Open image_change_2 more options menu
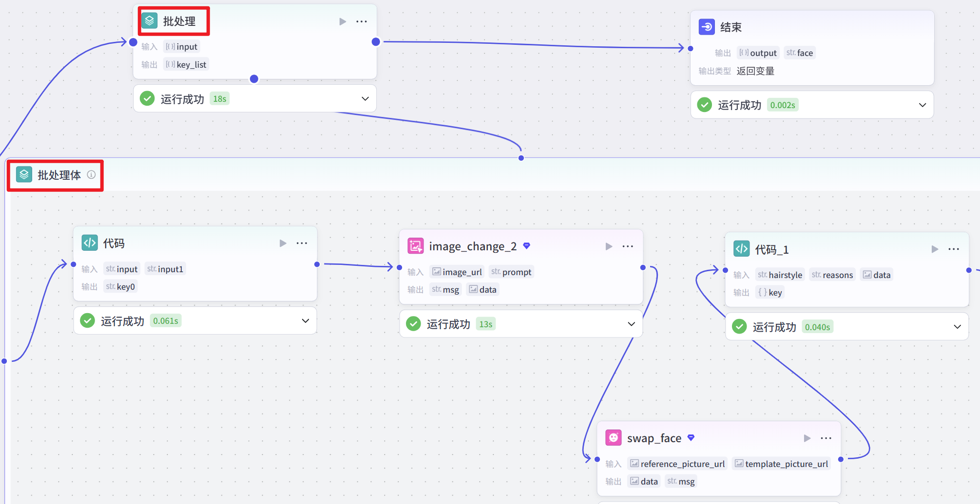 [628, 246]
